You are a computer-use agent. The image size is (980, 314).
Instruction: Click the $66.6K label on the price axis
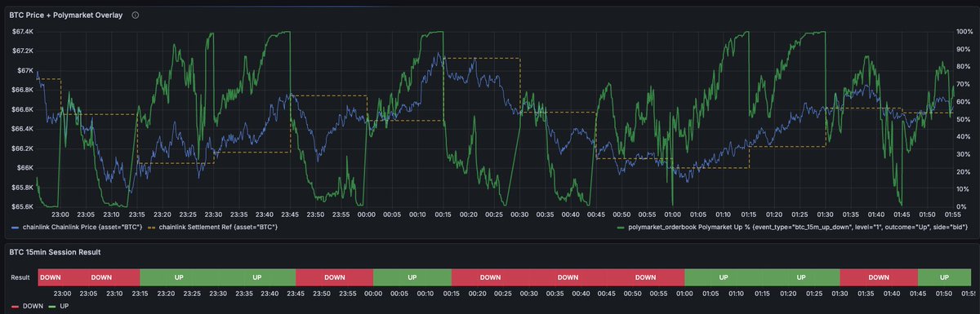point(22,109)
